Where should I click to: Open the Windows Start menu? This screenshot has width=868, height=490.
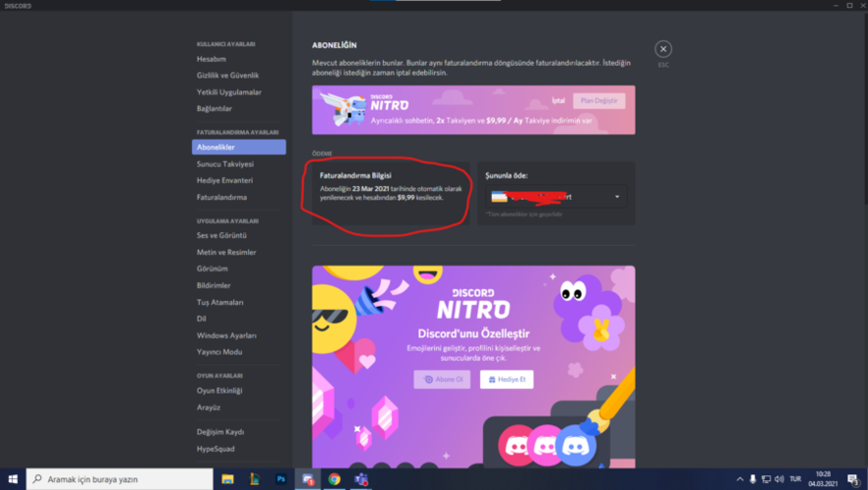coord(13,479)
